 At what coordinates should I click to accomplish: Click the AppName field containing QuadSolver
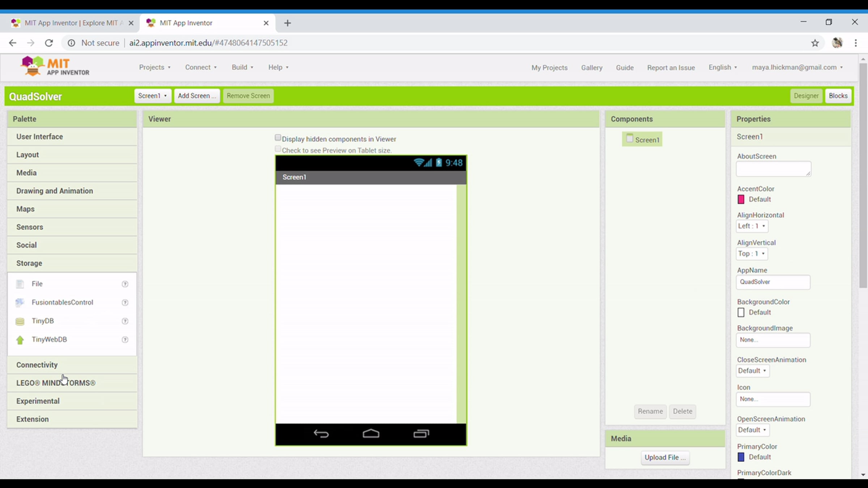[x=773, y=282]
